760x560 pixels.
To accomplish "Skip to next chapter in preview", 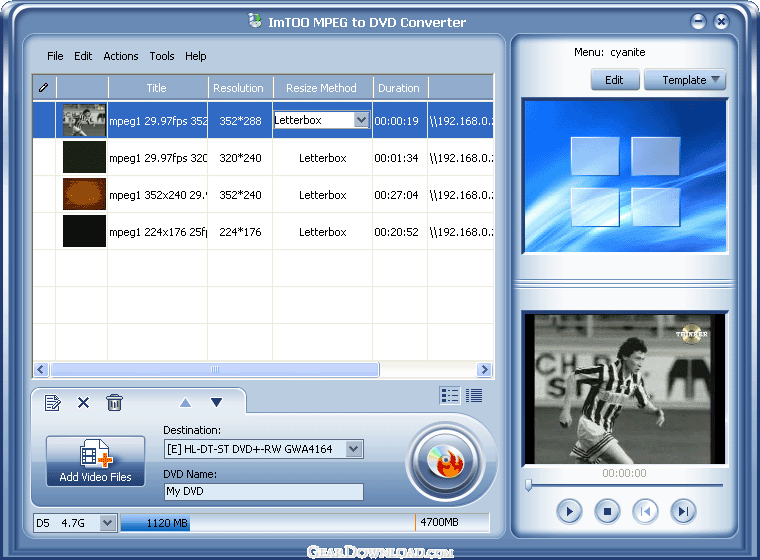I will pos(683,511).
